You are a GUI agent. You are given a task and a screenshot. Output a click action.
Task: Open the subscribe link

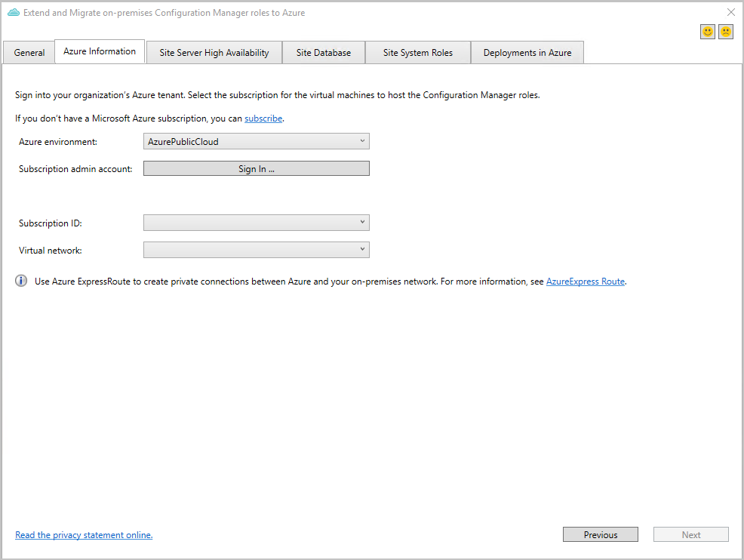(x=263, y=118)
